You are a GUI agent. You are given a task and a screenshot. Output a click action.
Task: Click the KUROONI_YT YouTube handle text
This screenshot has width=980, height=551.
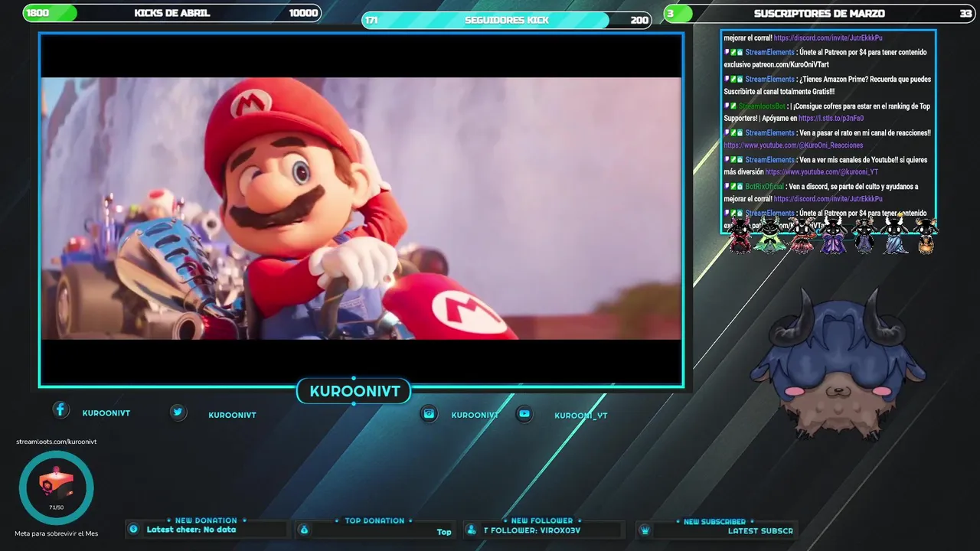click(x=581, y=416)
